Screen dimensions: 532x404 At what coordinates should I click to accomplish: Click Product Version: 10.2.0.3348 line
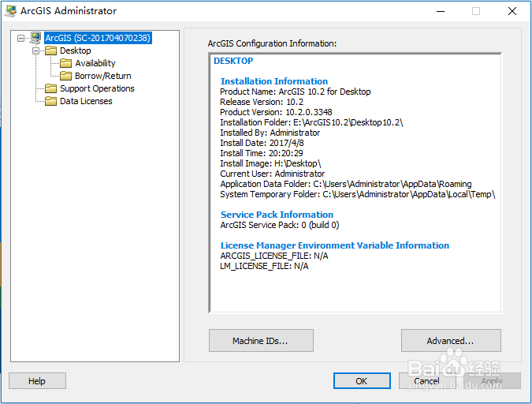(x=276, y=112)
